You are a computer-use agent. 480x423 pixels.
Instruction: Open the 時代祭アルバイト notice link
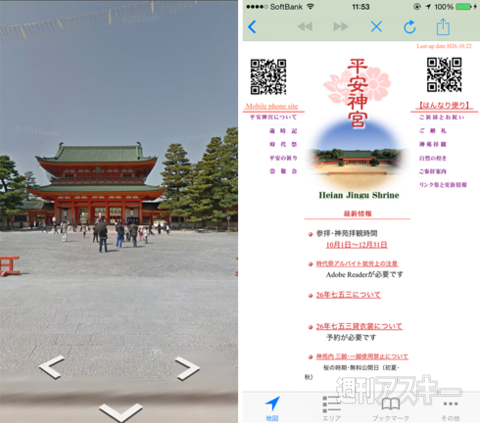pyautogui.click(x=357, y=264)
